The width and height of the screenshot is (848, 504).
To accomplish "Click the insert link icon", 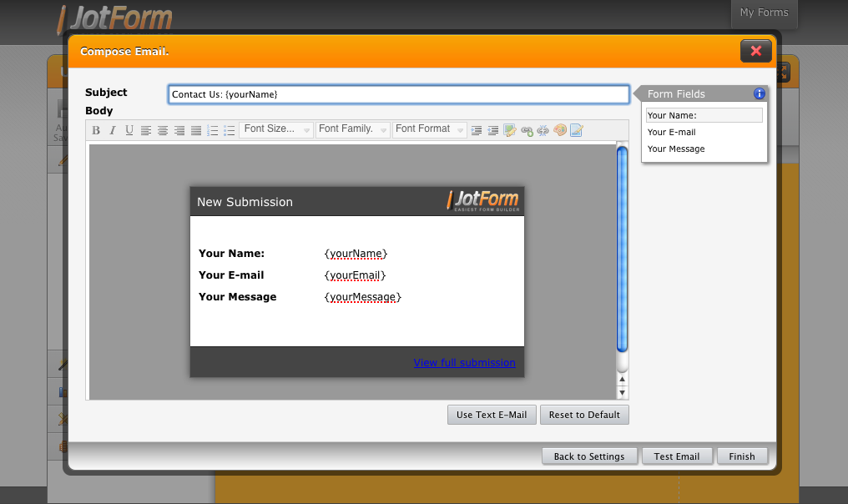I will click(x=527, y=130).
